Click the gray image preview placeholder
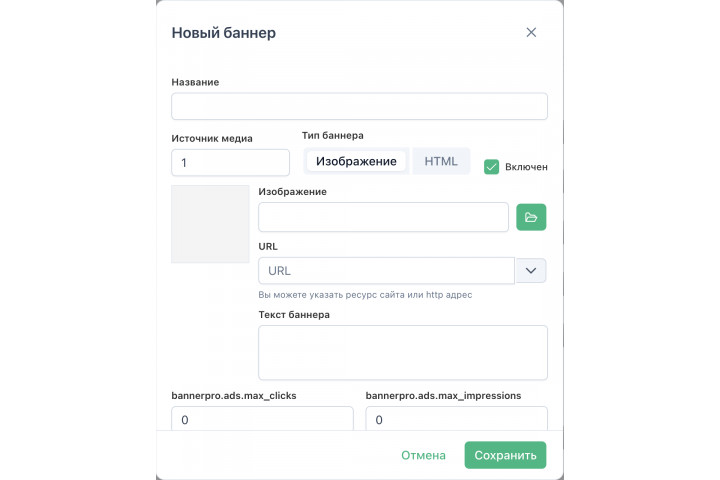The width and height of the screenshot is (720, 480). (210, 224)
